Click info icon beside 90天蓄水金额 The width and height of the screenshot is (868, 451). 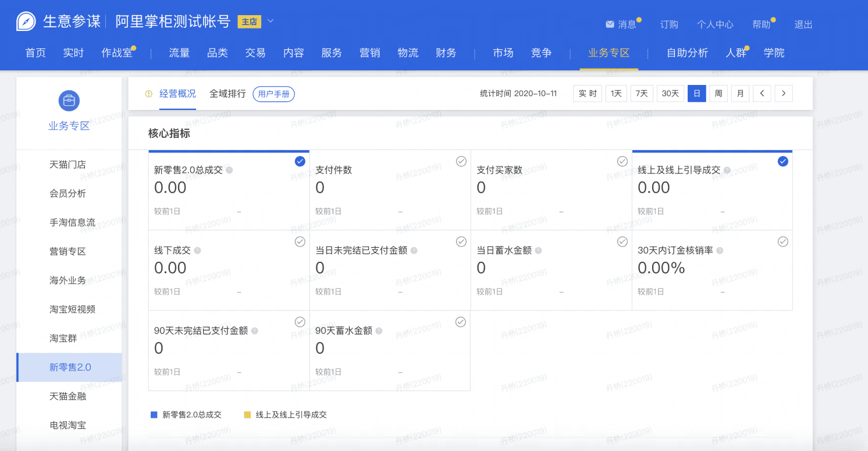click(x=379, y=331)
